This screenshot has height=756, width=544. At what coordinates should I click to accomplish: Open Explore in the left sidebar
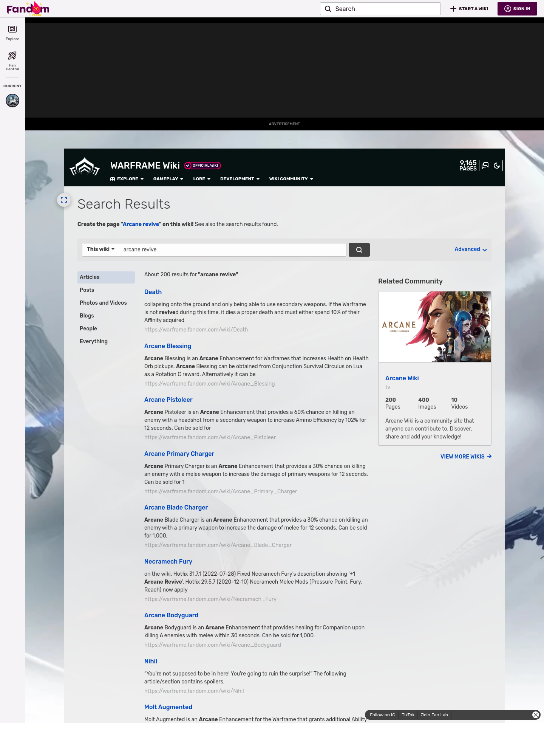(12, 33)
